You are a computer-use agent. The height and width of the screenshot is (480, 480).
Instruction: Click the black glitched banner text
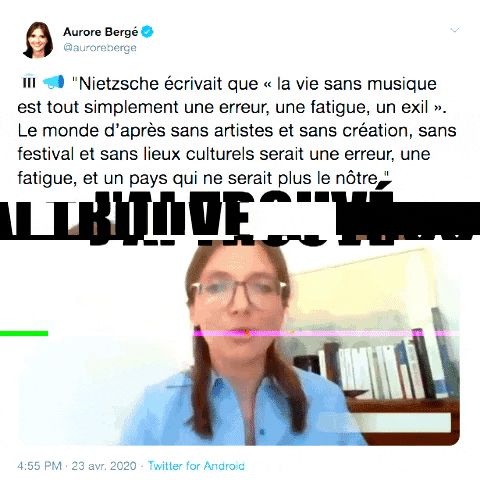coord(240,217)
